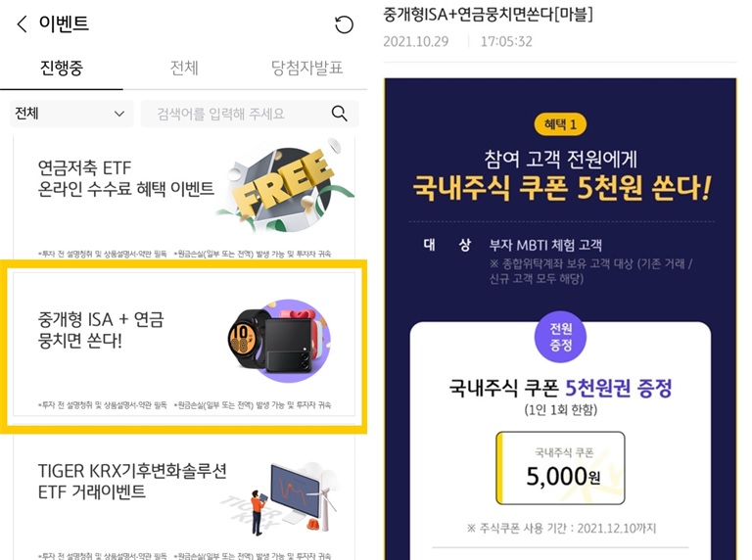Expand filter with the chevron arrow

point(118,114)
